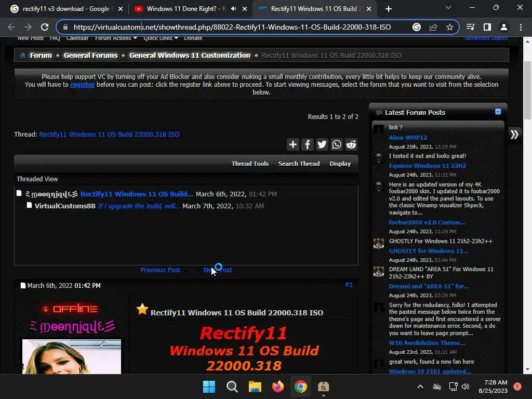Go to General Forums breadcrumb
Screen dimensions: 532x399
[x=90, y=55]
